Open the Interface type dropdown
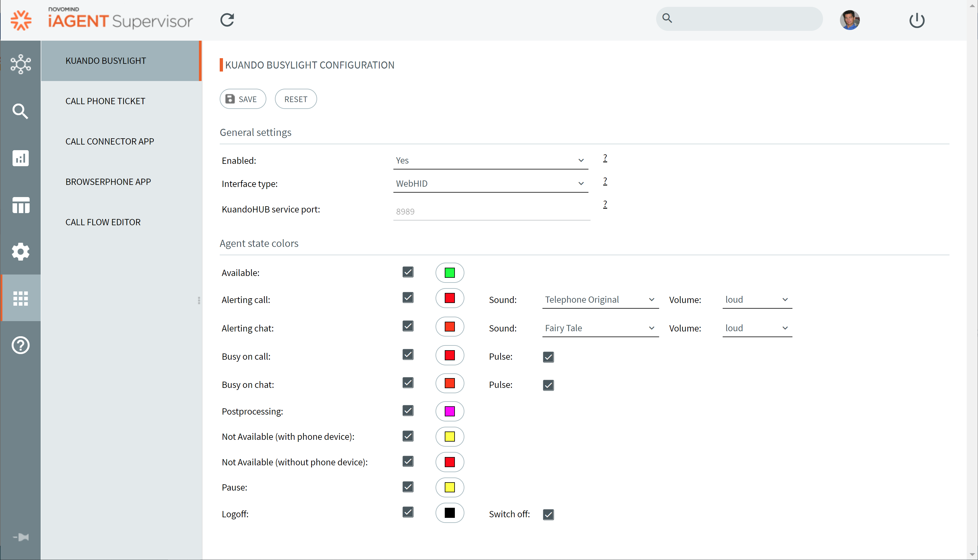This screenshot has height=560, width=978. point(490,183)
